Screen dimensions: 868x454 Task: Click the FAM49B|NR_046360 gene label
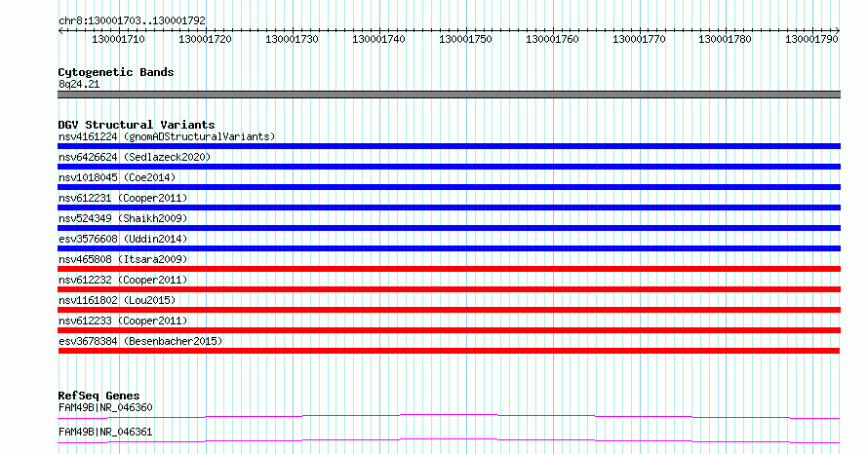105,407
